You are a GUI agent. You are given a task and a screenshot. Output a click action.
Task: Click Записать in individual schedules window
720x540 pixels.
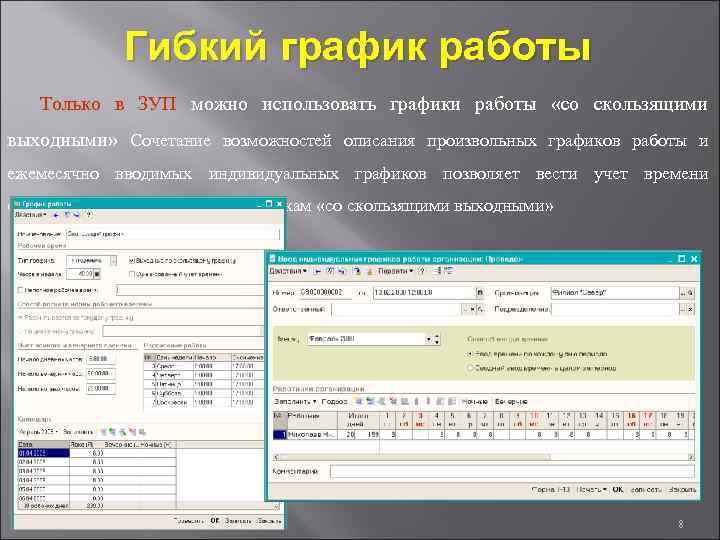coord(646,489)
